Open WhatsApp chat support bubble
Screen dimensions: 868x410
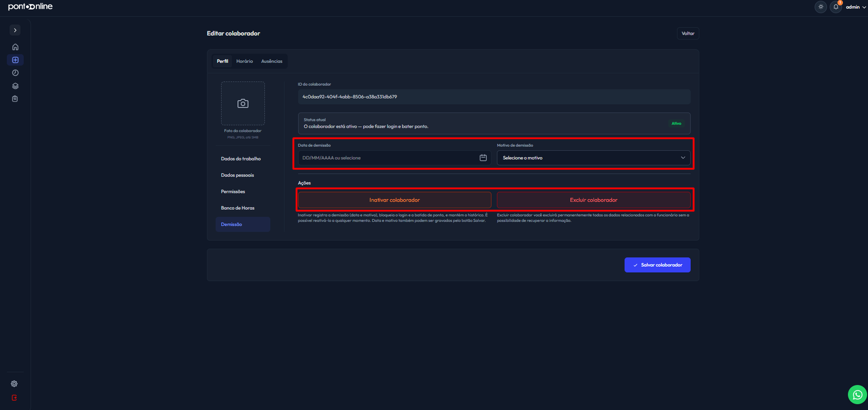click(x=857, y=395)
